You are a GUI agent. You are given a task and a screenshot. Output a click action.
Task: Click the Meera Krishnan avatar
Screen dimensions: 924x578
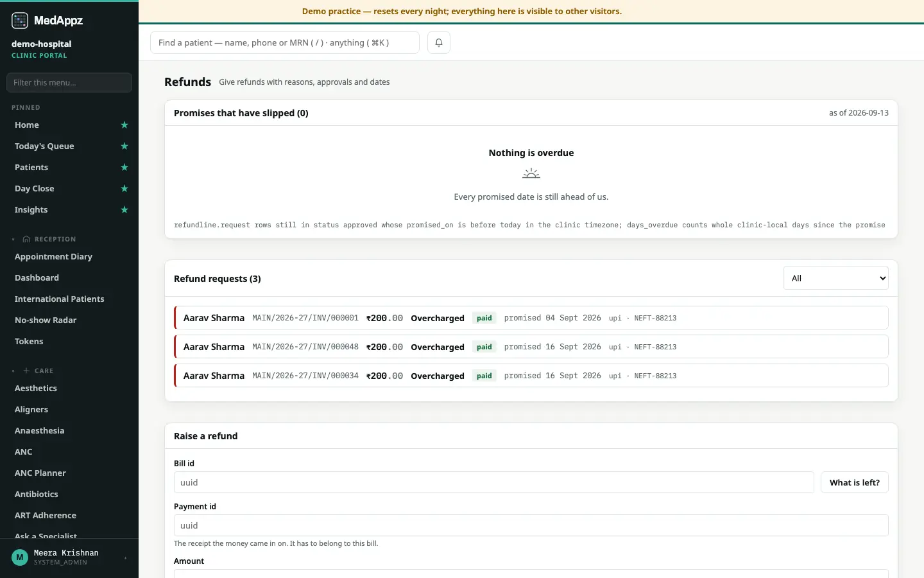pyautogui.click(x=20, y=557)
